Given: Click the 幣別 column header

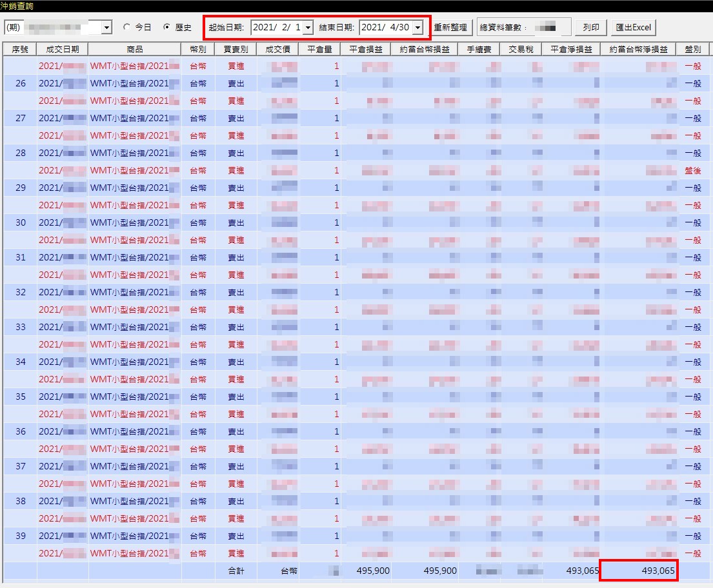Looking at the screenshot, I should pos(198,49).
